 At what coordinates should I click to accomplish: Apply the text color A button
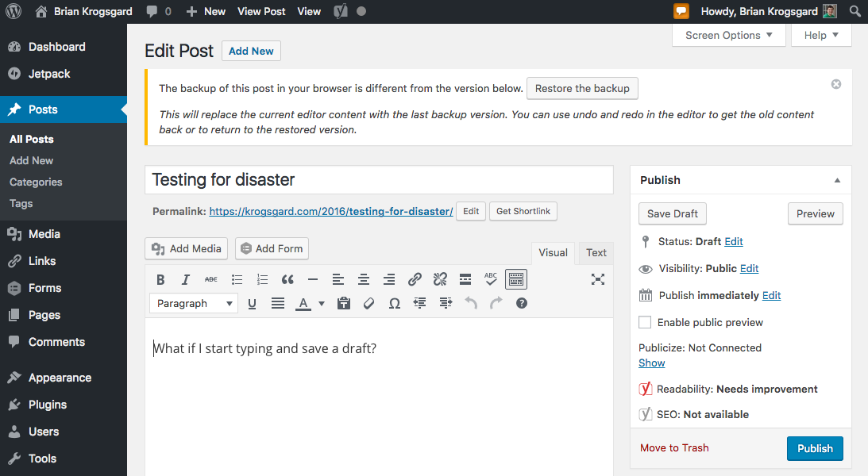[303, 304]
